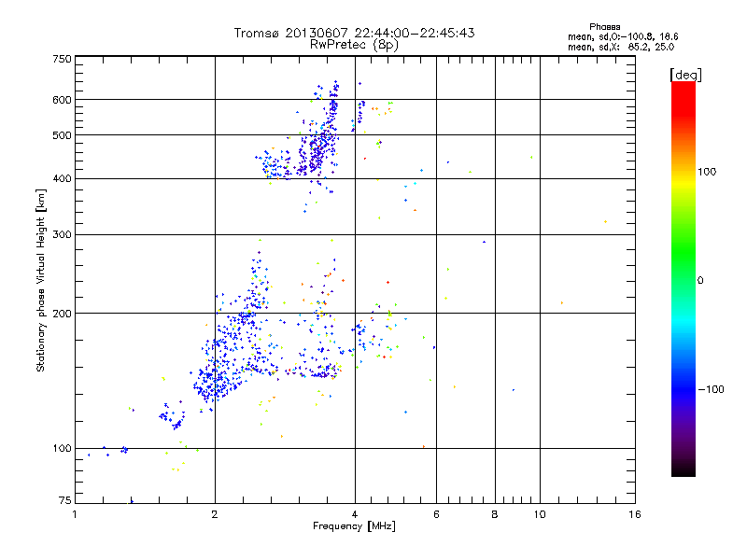Click the black bottom of the phase colorbar

click(x=684, y=469)
